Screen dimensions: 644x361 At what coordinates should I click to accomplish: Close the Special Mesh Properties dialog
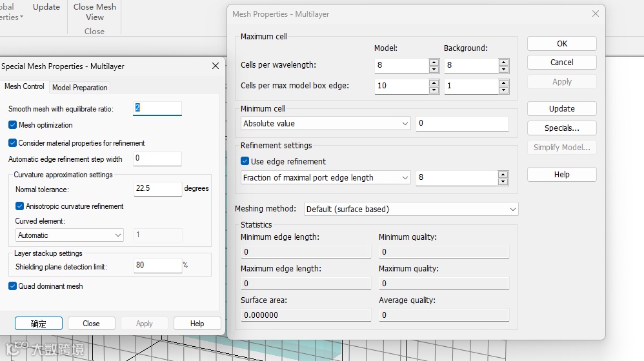click(x=216, y=66)
